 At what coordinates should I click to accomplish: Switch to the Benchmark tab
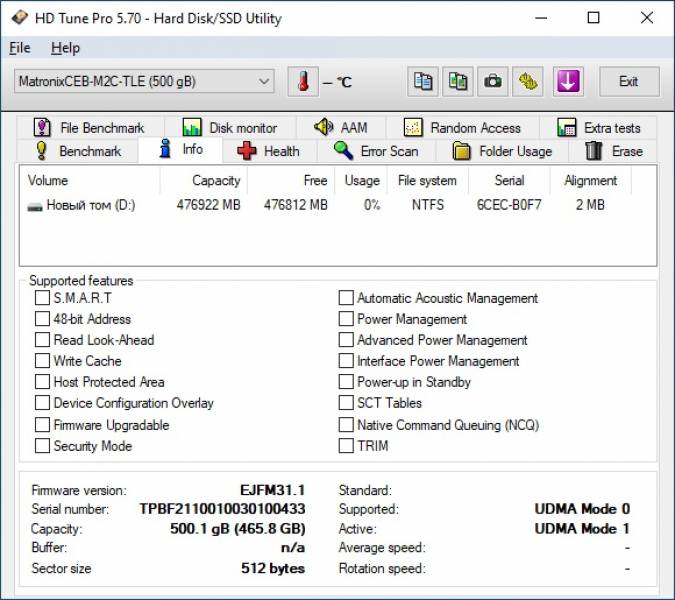click(78, 151)
